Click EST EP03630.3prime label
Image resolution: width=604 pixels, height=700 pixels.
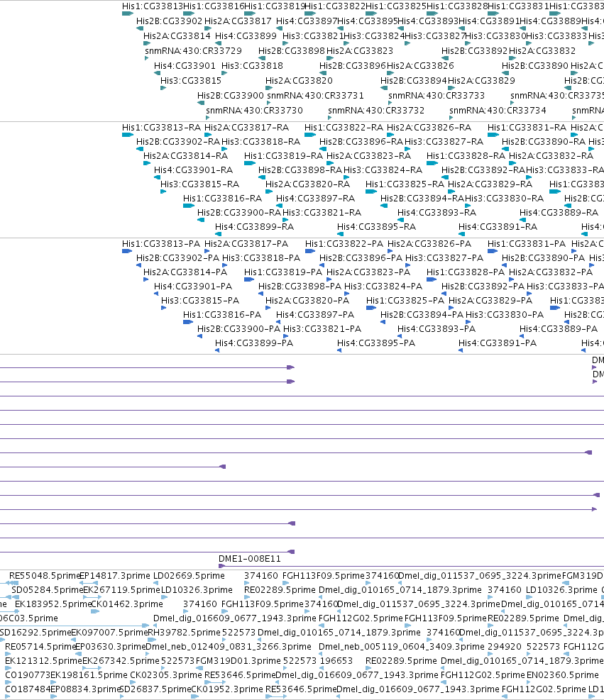tap(110, 647)
